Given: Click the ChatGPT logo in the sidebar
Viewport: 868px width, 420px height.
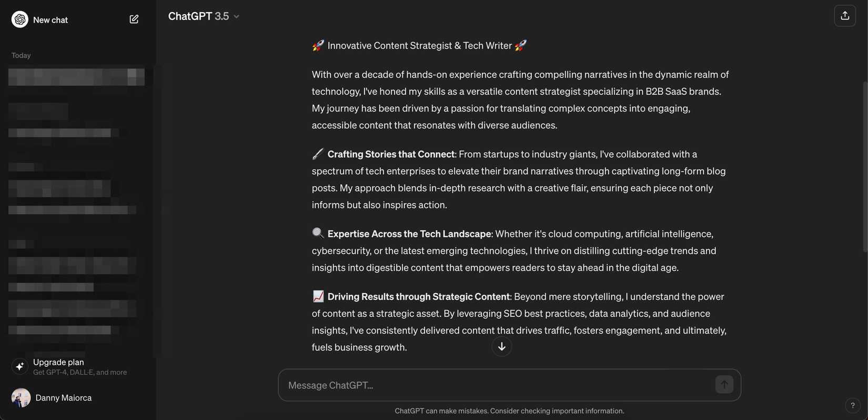Looking at the screenshot, I should pyautogui.click(x=20, y=19).
